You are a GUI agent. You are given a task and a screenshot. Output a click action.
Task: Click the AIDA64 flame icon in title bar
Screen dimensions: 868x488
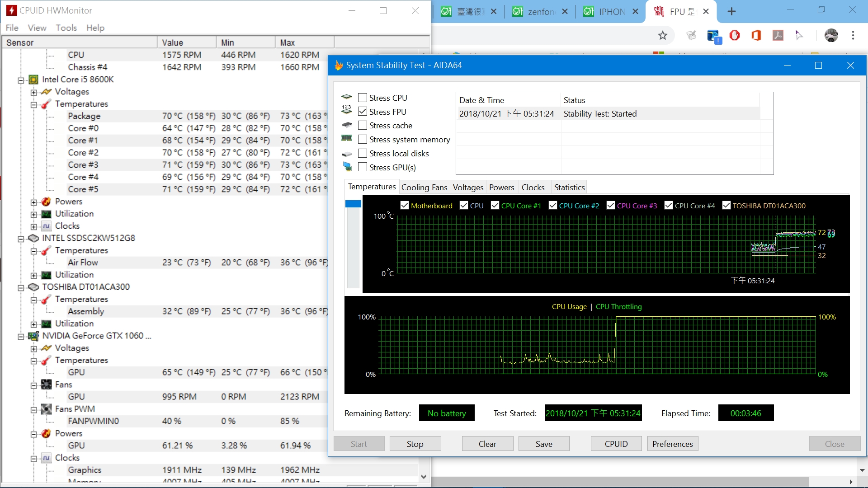pyautogui.click(x=339, y=66)
